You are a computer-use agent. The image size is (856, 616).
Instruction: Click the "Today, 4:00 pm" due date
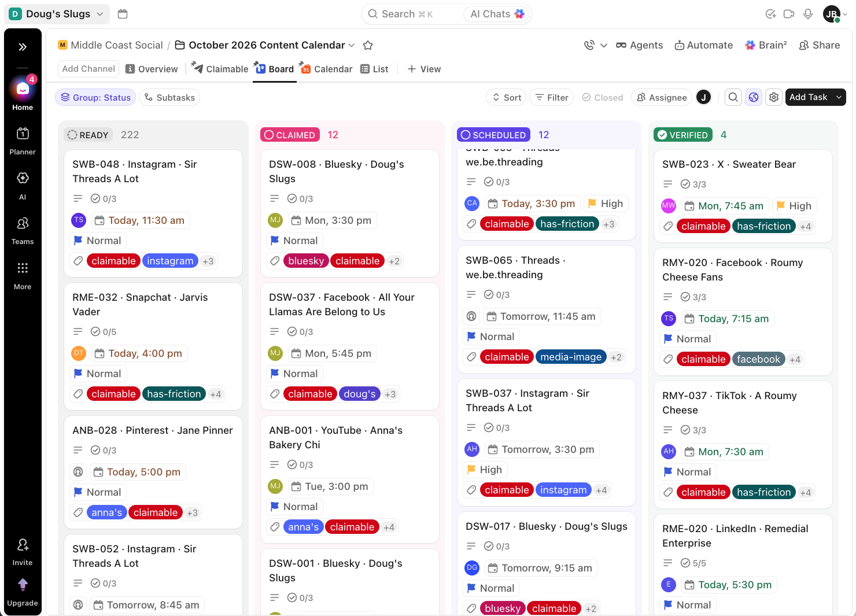coord(139,353)
